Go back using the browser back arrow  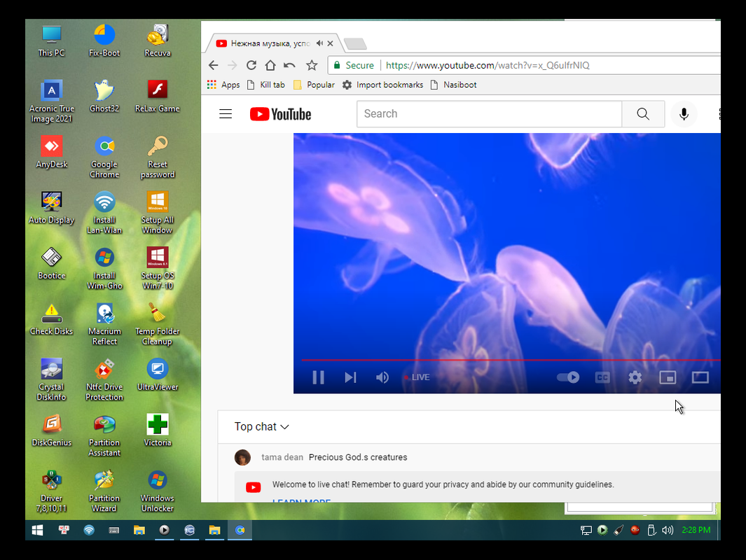(x=213, y=66)
